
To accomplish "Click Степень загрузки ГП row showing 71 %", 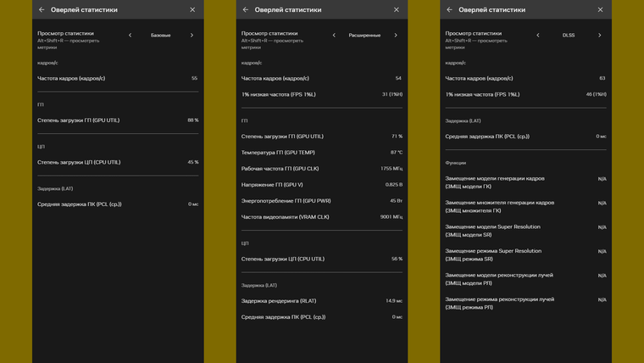I will [x=322, y=136].
